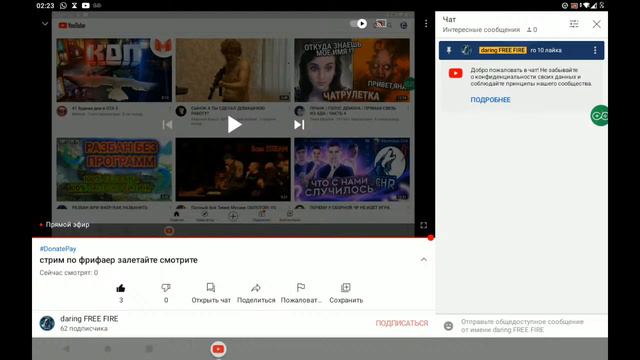Image resolution: width=640 pixels, height=360 pixels.
Task: Select the РАЗБАН БЕЗ ПРОГРАММ thumbnail
Action: [114, 169]
